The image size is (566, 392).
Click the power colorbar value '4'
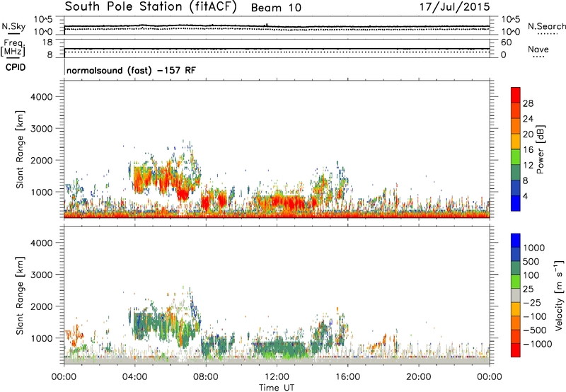526,196
